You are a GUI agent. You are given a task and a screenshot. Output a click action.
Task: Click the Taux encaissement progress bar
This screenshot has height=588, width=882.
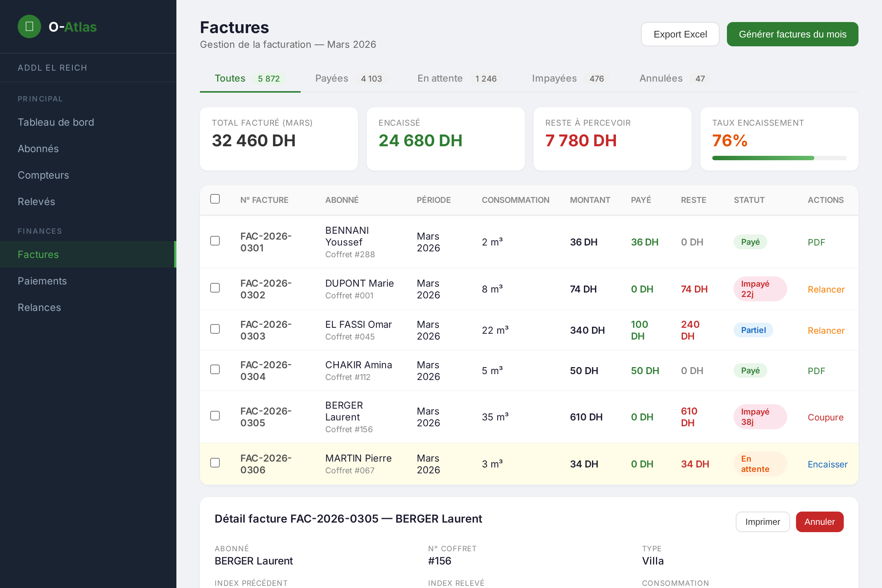(779, 158)
